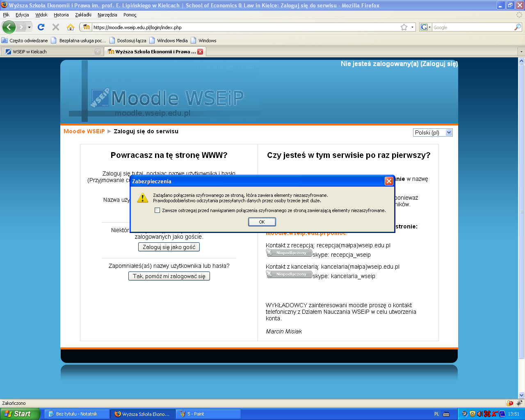Click the Firebug bug icon in status bar
This screenshot has width=525, height=420.
(519, 403)
